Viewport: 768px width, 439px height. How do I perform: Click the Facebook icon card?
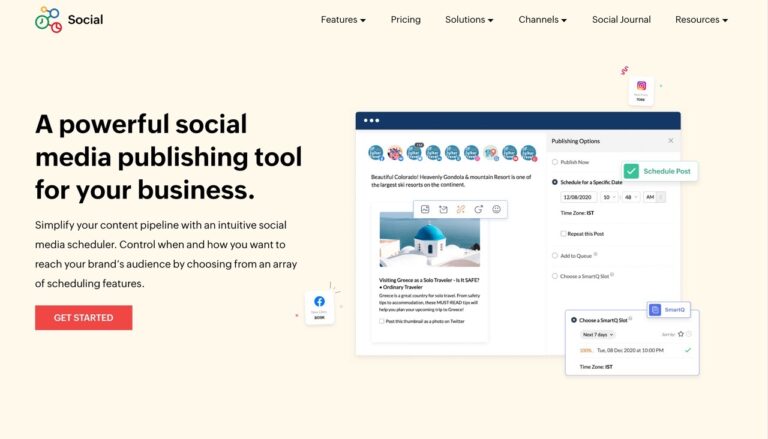pyautogui.click(x=319, y=307)
